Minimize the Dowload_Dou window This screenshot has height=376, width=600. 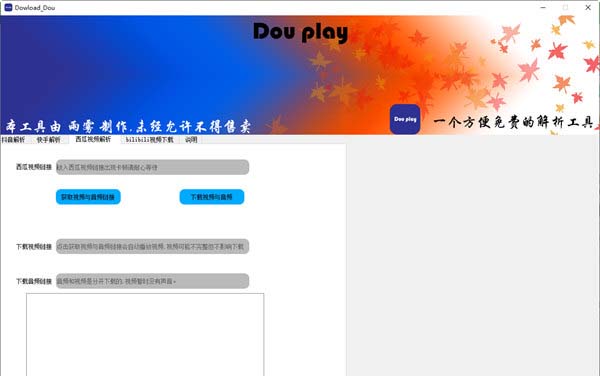coord(543,7)
